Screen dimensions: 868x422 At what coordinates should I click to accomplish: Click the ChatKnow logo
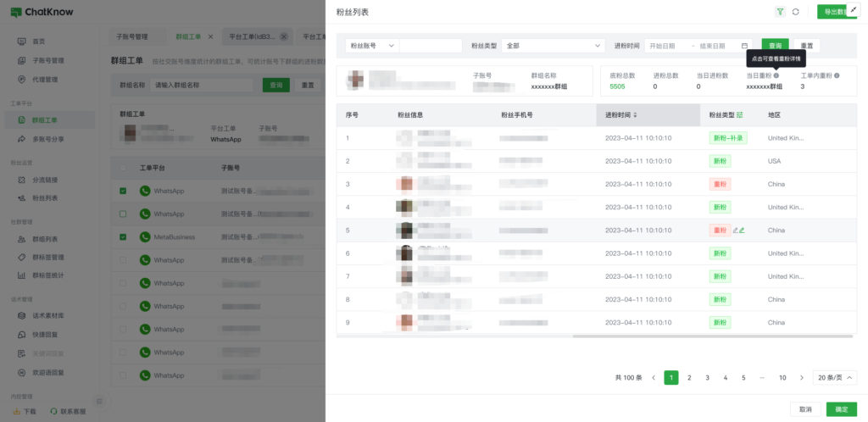coord(42,12)
